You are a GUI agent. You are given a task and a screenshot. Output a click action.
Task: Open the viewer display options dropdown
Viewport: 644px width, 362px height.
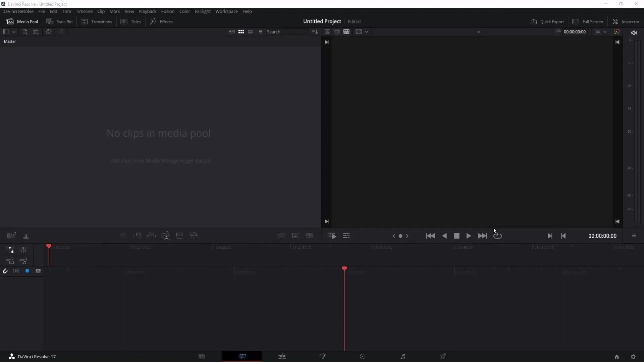tap(366, 32)
